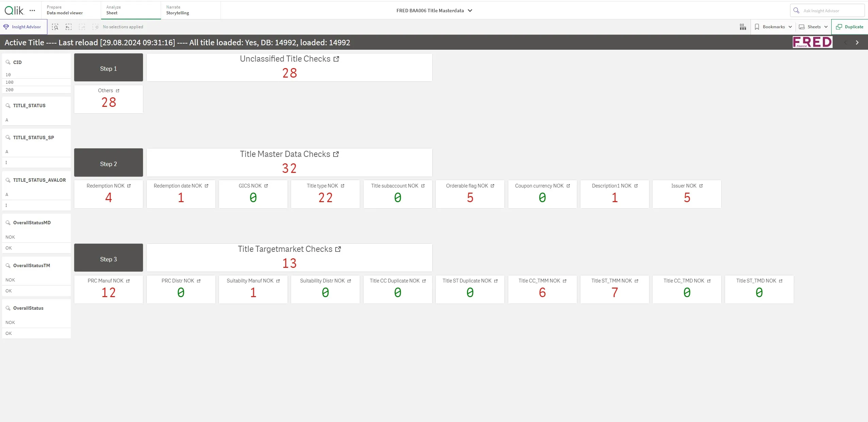Viewport: 868px width, 422px height.
Task: Open the PRC Distr NOK link icon
Action: tap(199, 281)
